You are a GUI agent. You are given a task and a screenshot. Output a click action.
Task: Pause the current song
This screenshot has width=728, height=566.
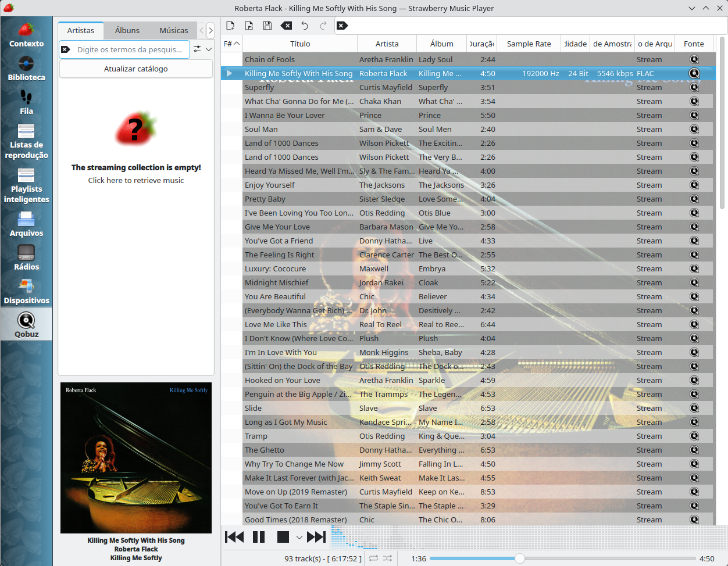tap(259, 537)
